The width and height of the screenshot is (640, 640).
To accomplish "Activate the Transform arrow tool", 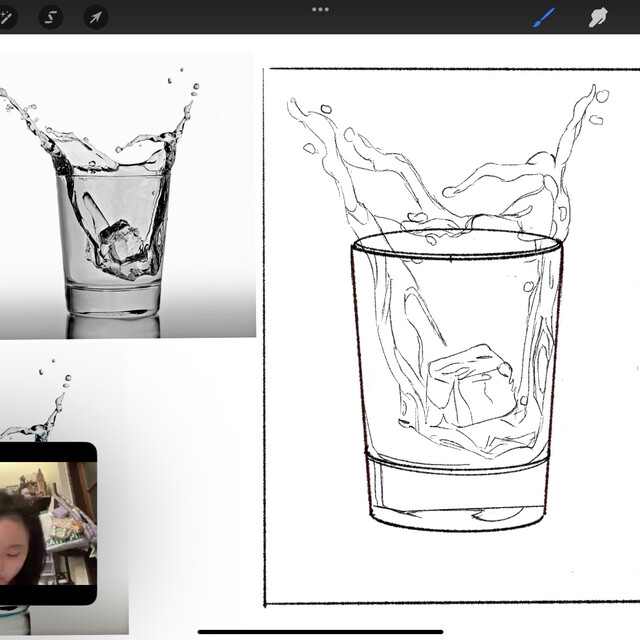I will tap(95, 17).
